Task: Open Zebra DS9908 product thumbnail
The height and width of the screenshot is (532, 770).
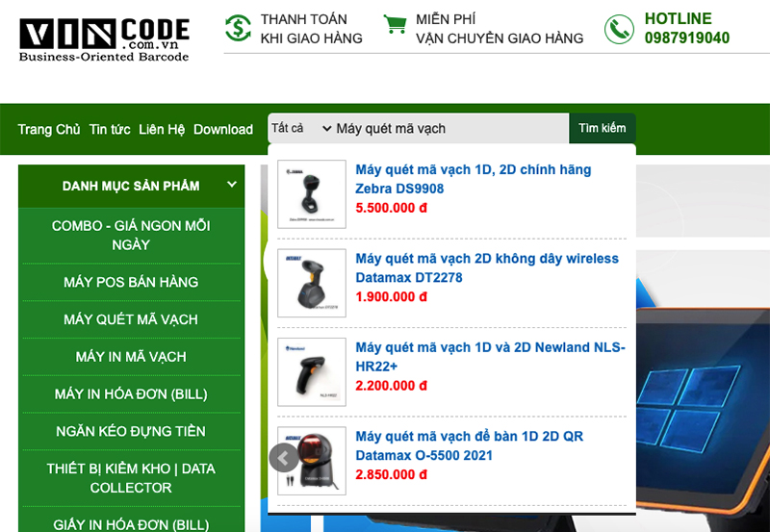Action: pos(311,194)
